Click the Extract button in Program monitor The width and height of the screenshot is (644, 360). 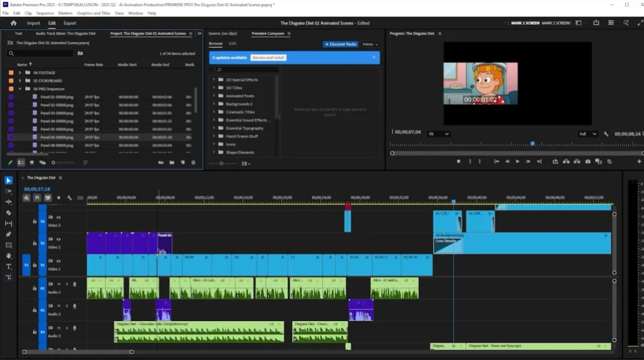click(577, 162)
